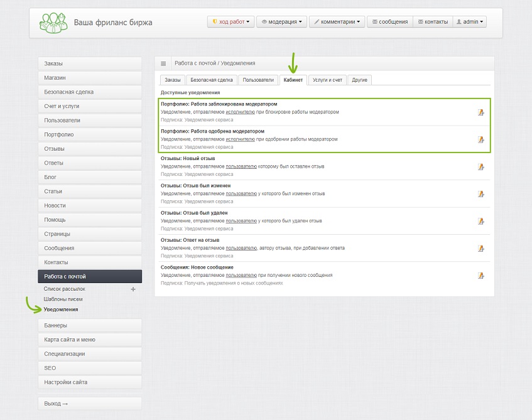Viewport: 532px width, 420px height.
Task: Open 'Список рассылок' submenu link
Action: click(x=65, y=289)
